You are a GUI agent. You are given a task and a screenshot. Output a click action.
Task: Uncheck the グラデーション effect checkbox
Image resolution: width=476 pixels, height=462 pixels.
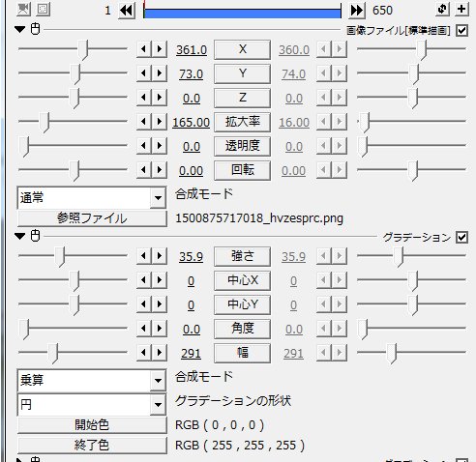[461, 238]
